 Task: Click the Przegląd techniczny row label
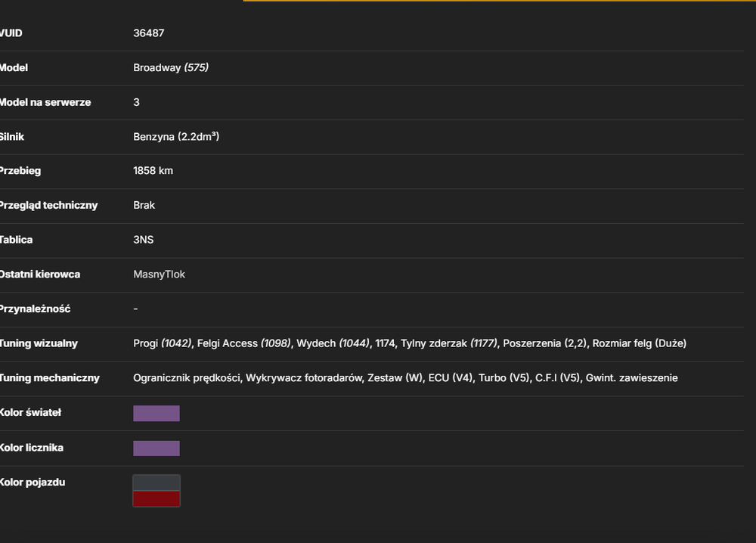click(48, 206)
